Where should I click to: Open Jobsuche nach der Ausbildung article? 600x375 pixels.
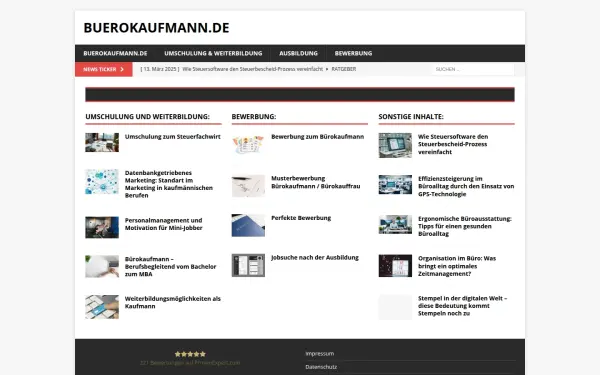pos(315,258)
